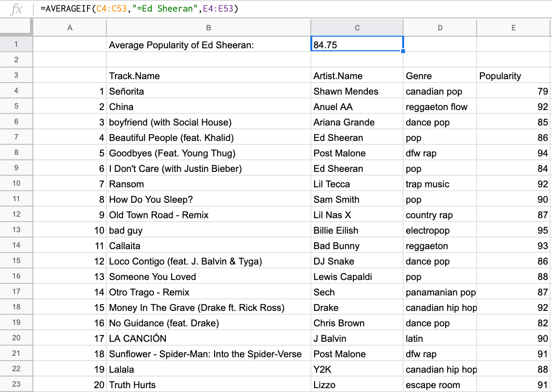Select column D header
The width and height of the screenshot is (552, 392).
click(x=440, y=28)
